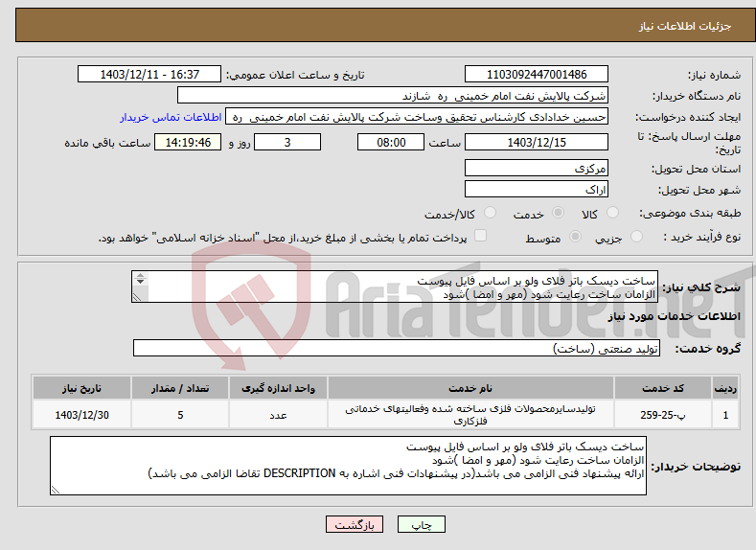Click the remaining days field showing 3
Image resolution: width=756 pixels, height=550 pixels.
click(287, 142)
